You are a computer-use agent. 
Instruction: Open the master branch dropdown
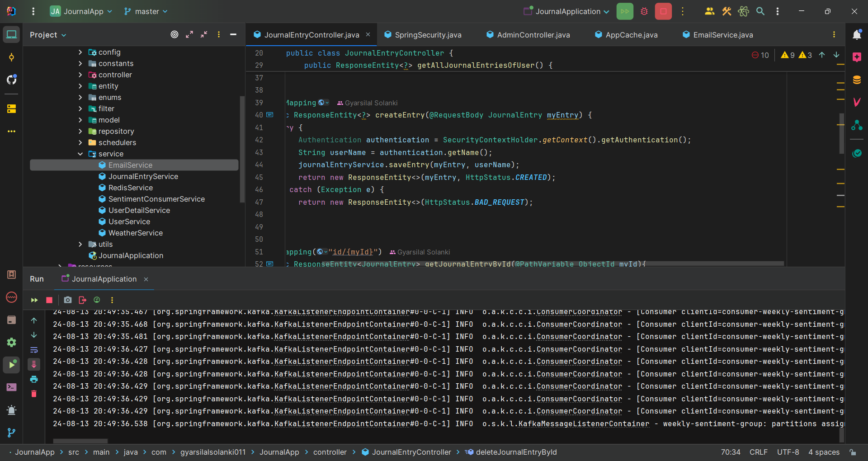coord(146,11)
